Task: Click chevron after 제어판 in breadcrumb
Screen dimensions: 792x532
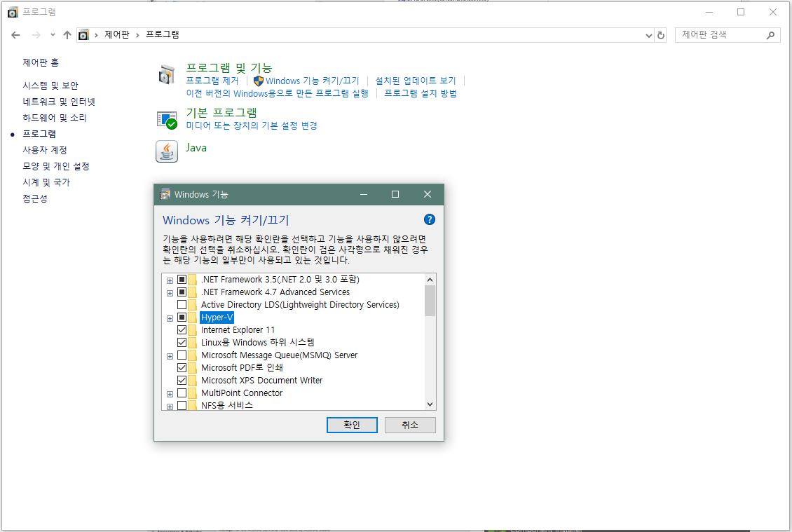Action: pos(137,35)
